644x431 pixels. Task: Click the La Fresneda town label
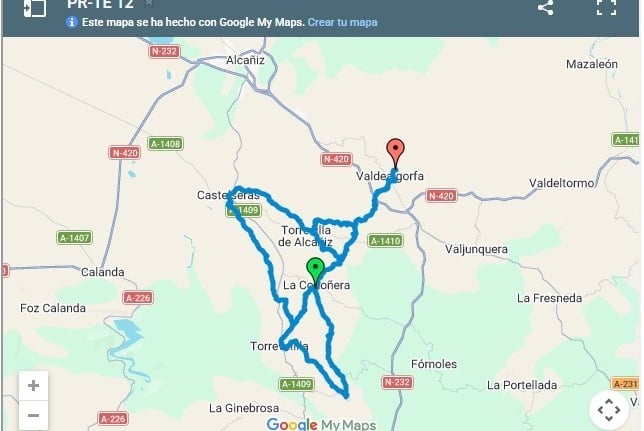[x=549, y=298]
